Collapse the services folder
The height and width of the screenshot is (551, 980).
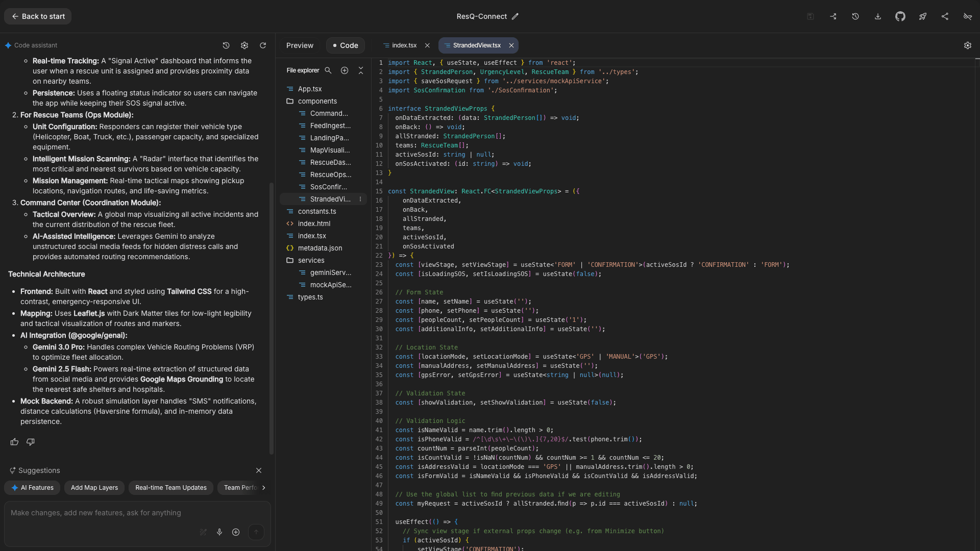click(x=311, y=260)
